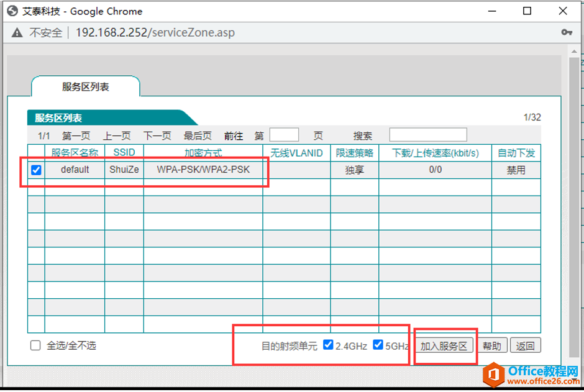
Task: Click 下一页 pagination link
Action: 157,136
